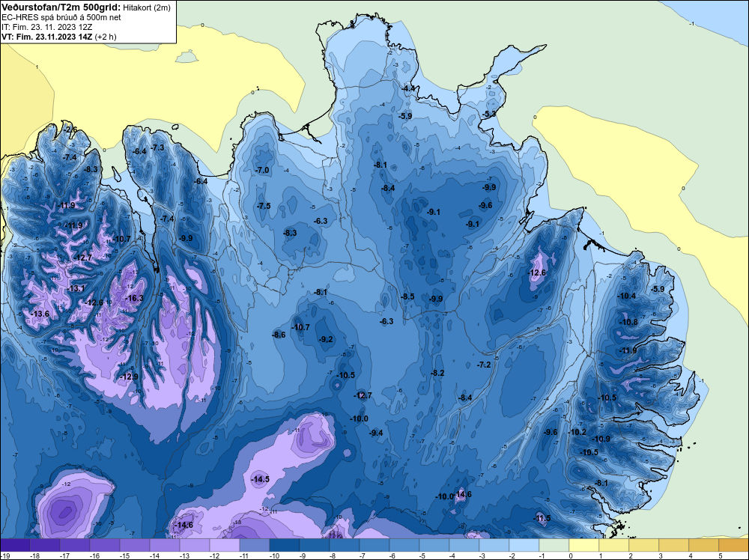Select the -8.3 label below -7.4 in the northwest
This screenshot has width=749, height=560.
click(x=91, y=169)
